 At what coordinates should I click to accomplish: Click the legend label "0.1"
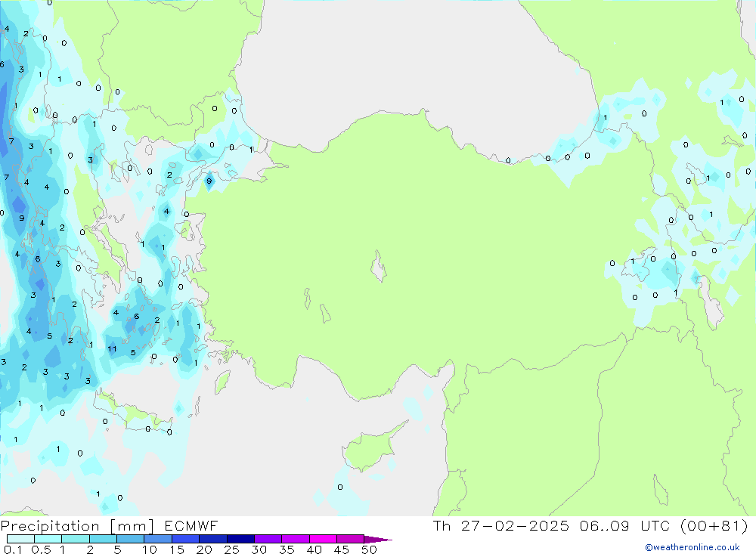13,549
